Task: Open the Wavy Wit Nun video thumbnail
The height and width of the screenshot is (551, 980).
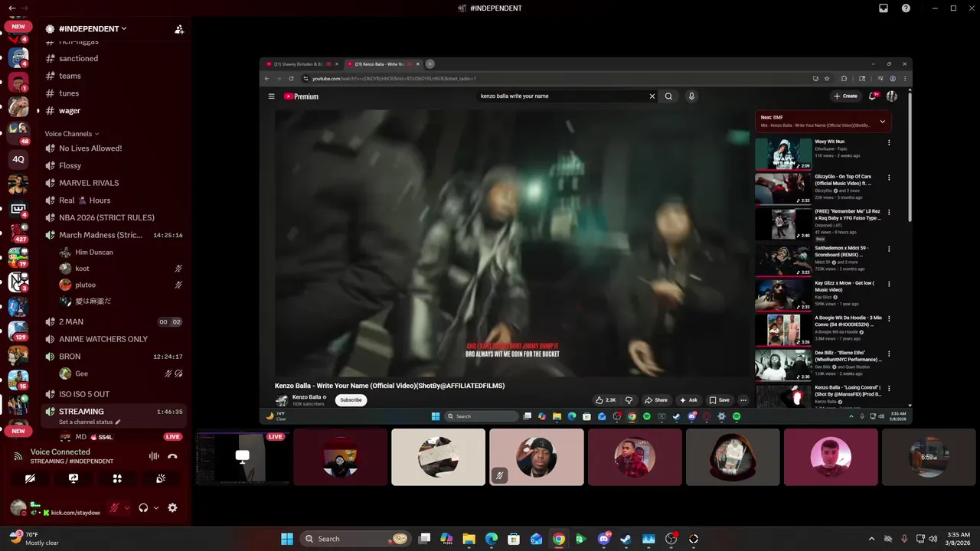Action: [783, 154]
